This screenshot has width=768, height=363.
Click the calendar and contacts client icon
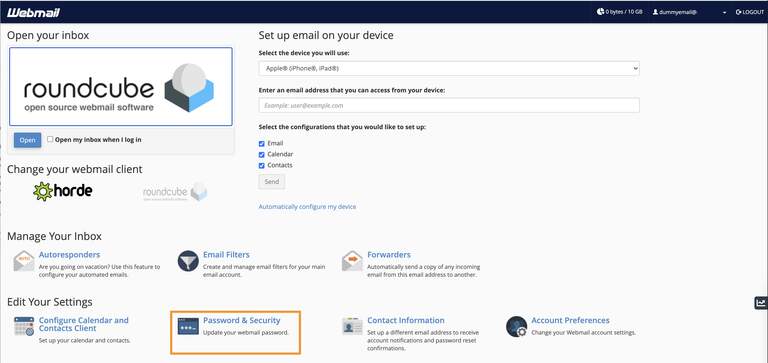click(24, 326)
